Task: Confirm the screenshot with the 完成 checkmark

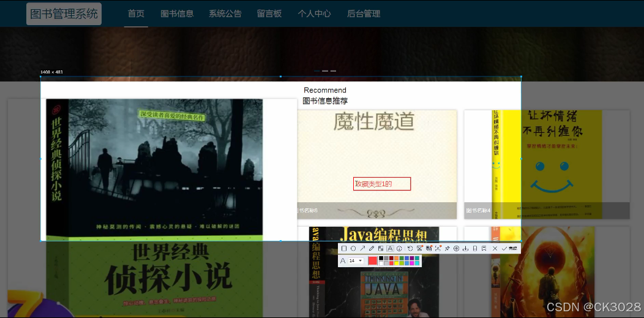Action: point(509,248)
